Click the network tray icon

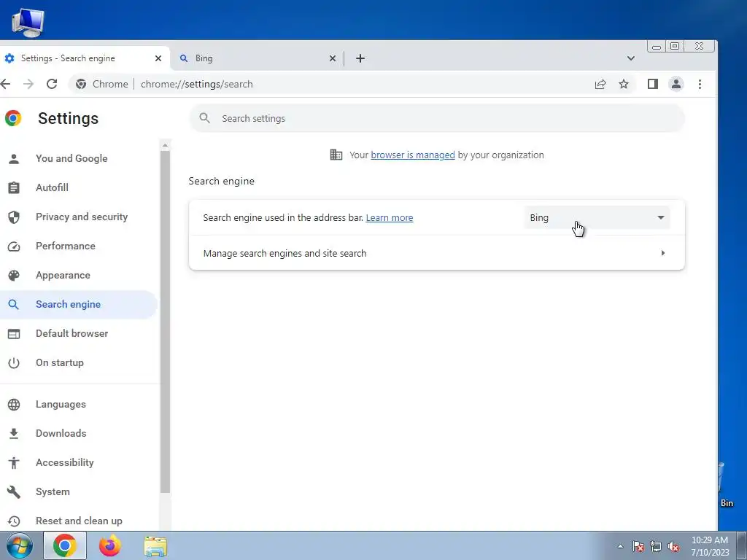pyautogui.click(x=656, y=547)
